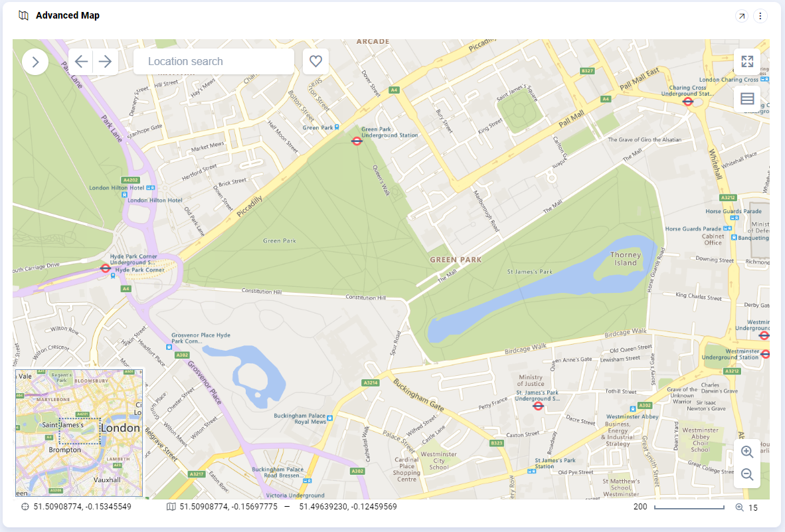Open widget in new window arrow

742,16
